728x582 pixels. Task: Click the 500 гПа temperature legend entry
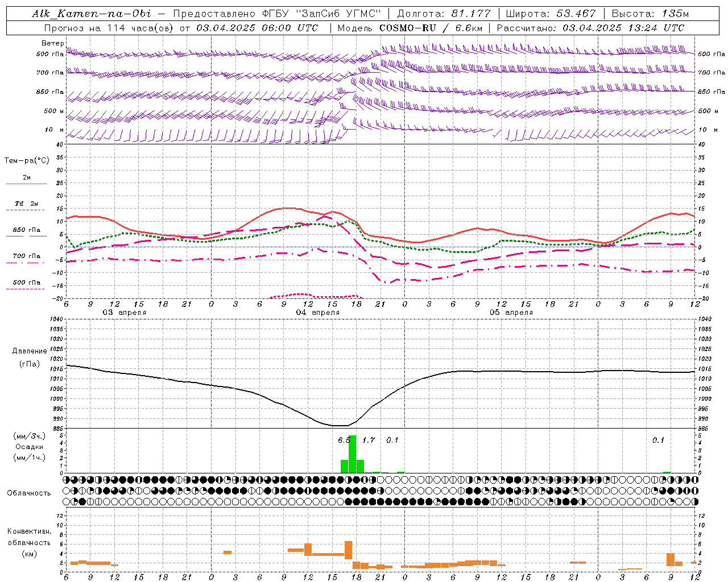click(x=26, y=282)
